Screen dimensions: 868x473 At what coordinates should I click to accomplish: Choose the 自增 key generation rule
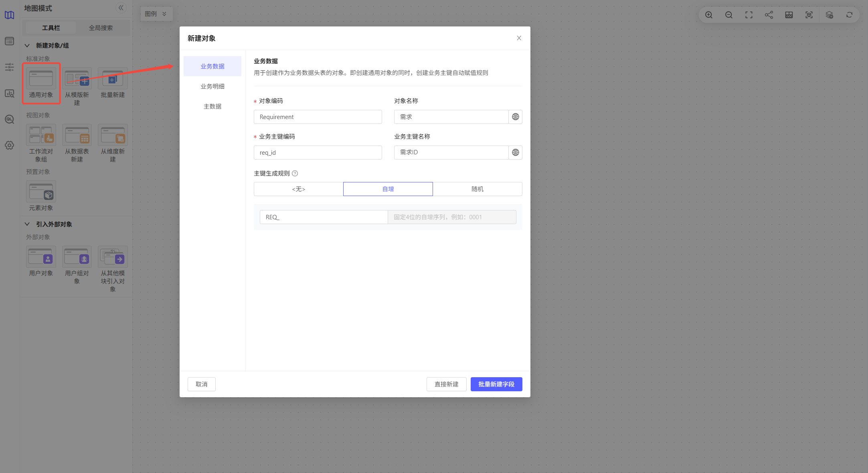click(x=388, y=189)
